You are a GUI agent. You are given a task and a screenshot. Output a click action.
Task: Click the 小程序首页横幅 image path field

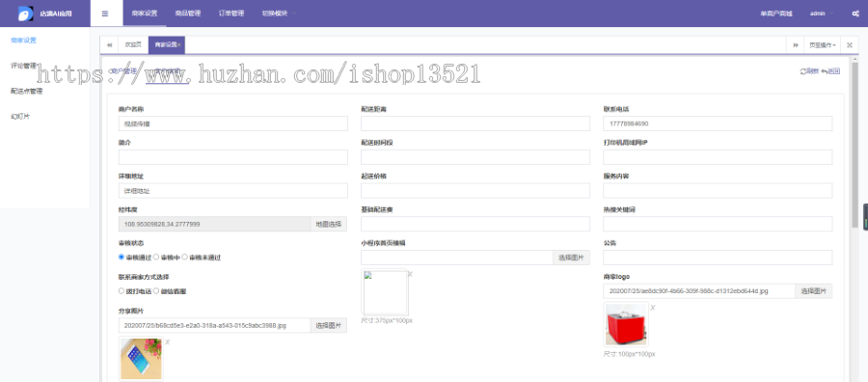click(x=457, y=258)
